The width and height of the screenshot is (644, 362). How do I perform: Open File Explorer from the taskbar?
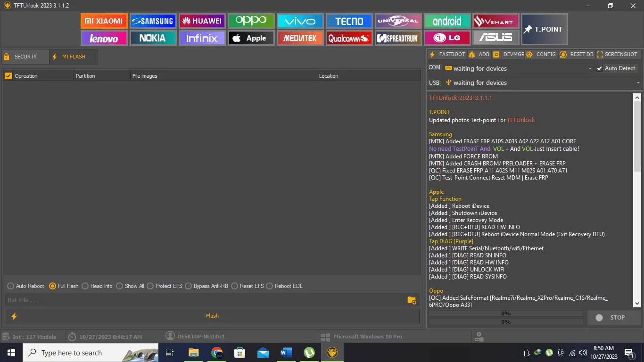[x=194, y=353]
